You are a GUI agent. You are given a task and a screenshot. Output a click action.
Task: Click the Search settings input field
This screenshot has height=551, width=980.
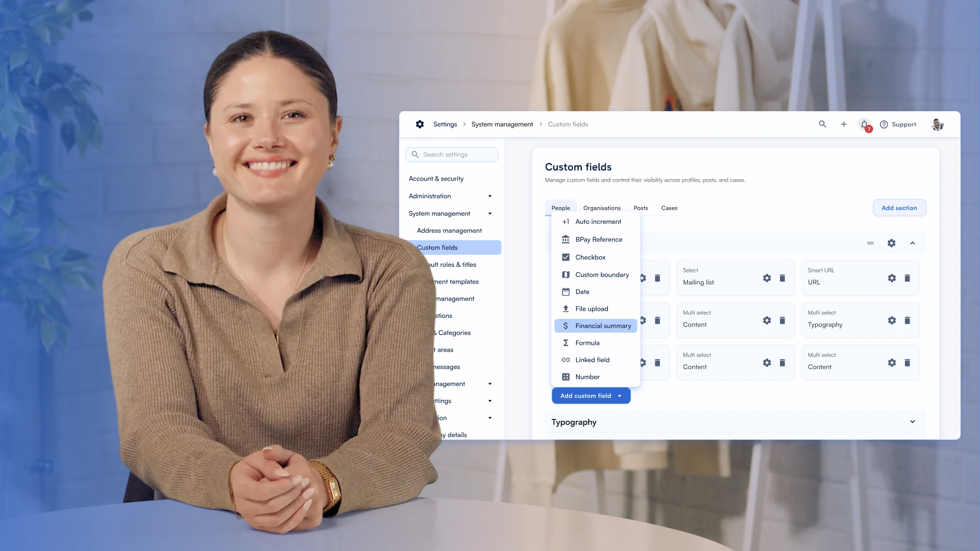452,155
